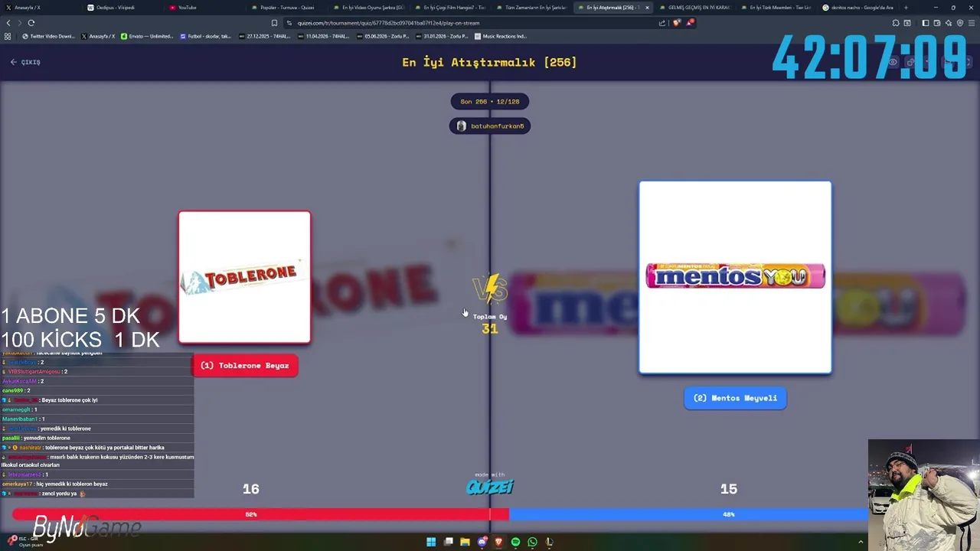
Task: Switch to En İyi Video Oyunu Şarkısı tab
Action: pyautogui.click(x=368, y=8)
